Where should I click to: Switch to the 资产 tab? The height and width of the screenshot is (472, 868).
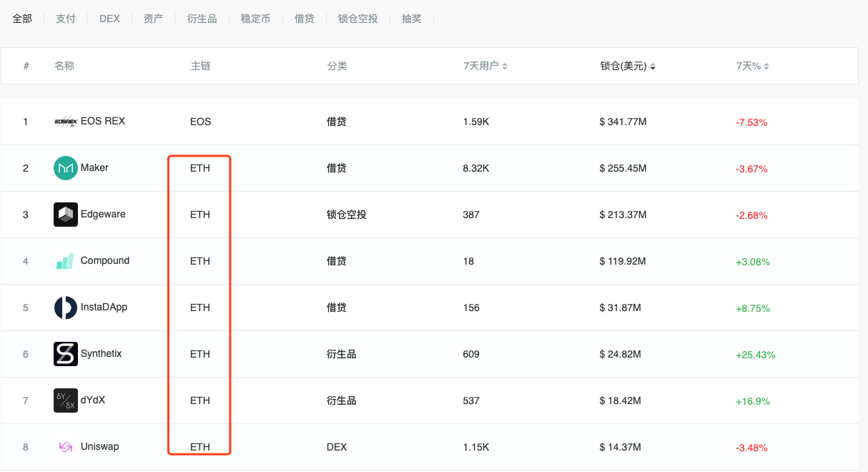(x=154, y=19)
